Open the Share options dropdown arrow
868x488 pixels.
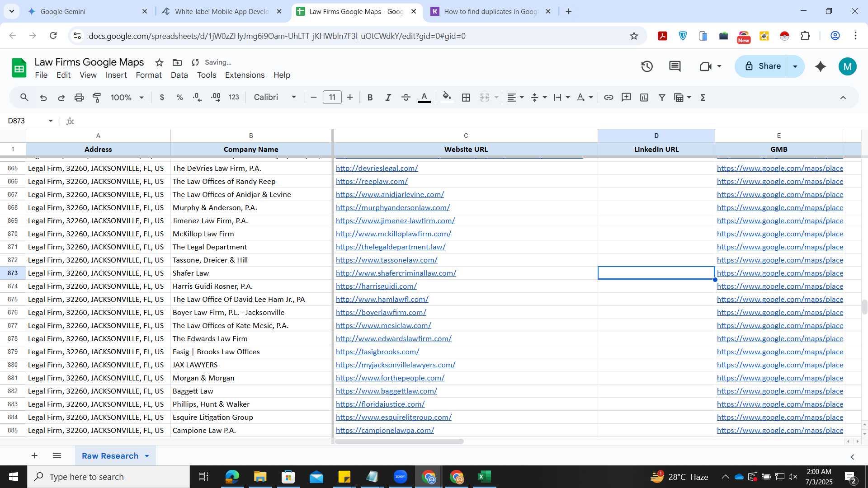795,66
